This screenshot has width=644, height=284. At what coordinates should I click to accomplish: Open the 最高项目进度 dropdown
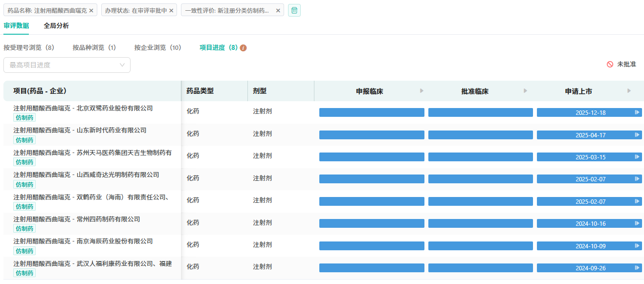[67, 65]
